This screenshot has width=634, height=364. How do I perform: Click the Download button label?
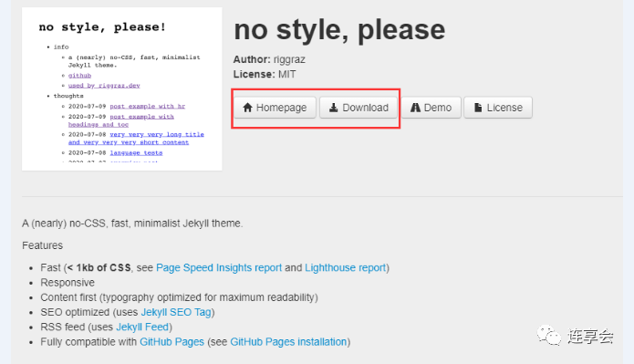click(365, 108)
